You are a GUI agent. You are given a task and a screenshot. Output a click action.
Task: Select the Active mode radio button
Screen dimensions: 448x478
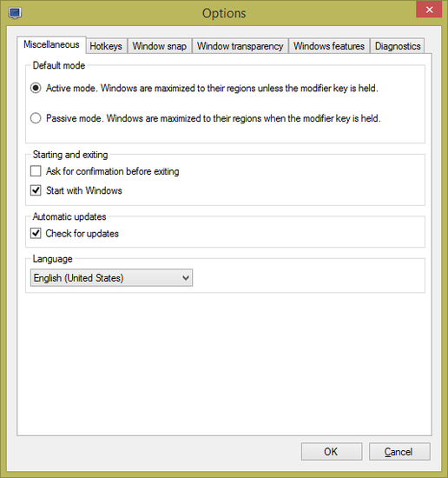pos(36,88)
